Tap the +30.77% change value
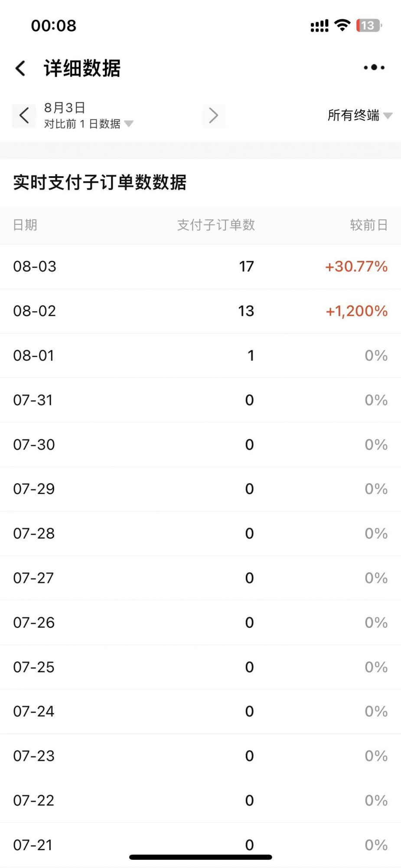The width and height of the screenshot is (401, 868). coord(356,266)
